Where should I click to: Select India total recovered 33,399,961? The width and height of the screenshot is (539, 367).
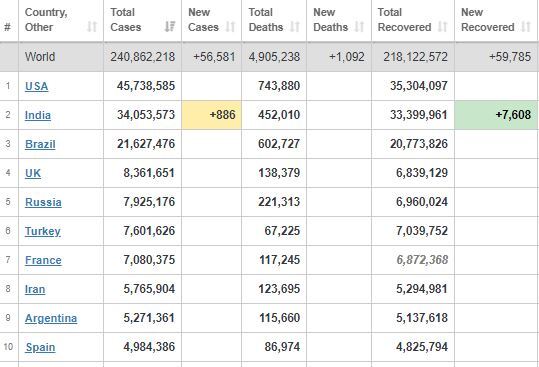(419, 115)
